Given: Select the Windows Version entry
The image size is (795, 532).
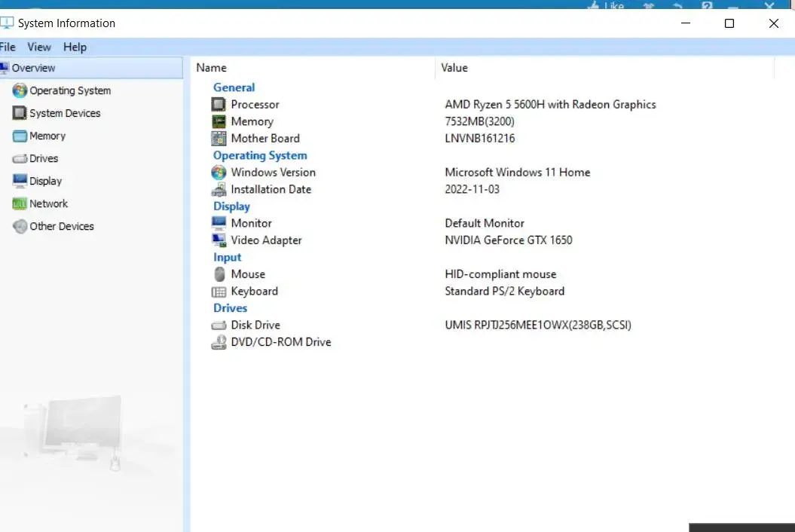Looking at the screenshot, I should coord(273,173).
